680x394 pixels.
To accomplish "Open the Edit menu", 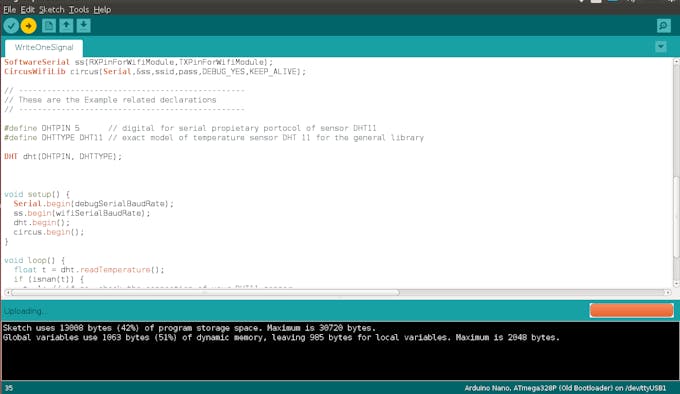I will point(27,10).
